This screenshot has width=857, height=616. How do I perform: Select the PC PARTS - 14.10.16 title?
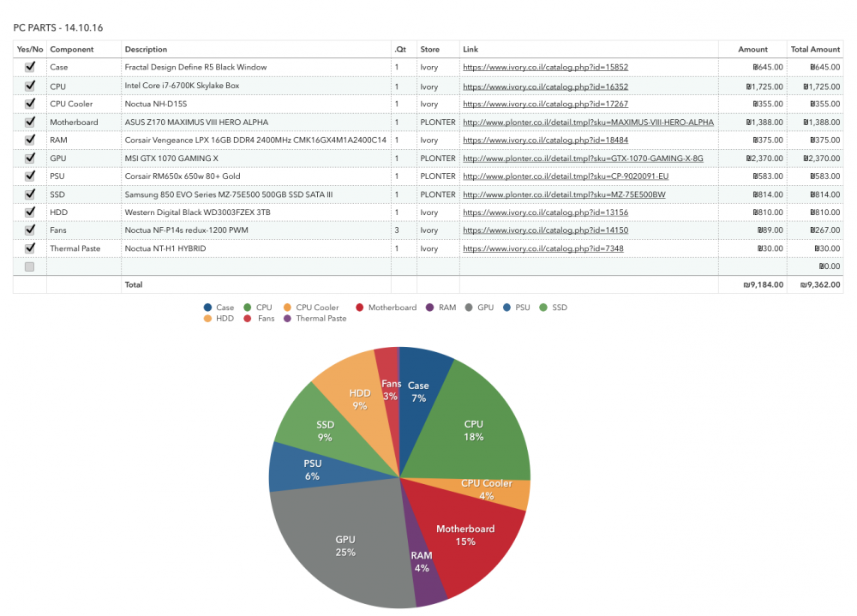[58, 28]
